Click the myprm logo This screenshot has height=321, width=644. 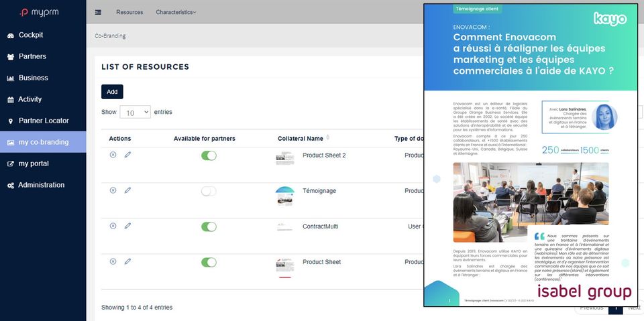40,13
